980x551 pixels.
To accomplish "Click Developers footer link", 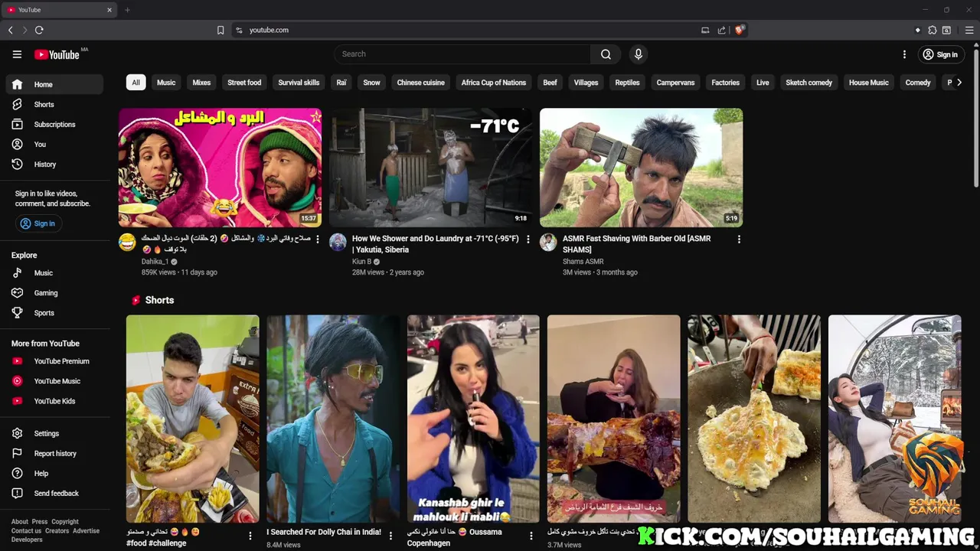I will pyautogui.click(x=27, y=540).
